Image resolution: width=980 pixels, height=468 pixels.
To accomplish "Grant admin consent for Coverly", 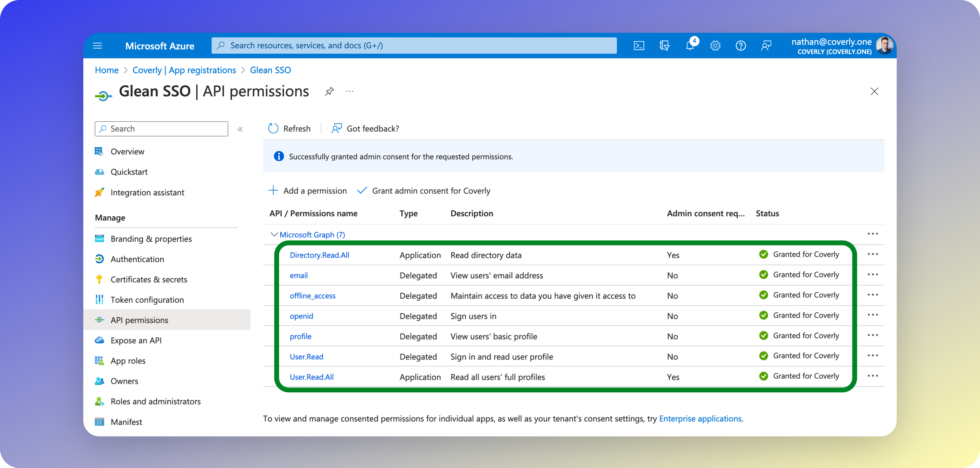I will coord(424,191).
